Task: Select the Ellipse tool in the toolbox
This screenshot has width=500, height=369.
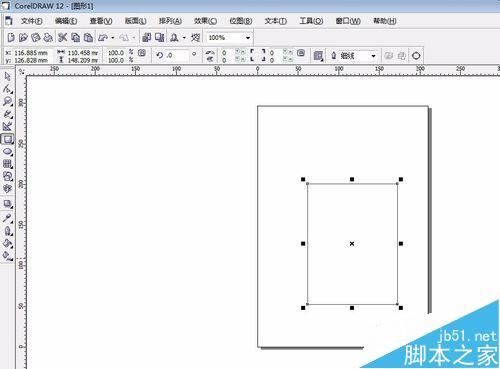Action: [x=7, y=152]
